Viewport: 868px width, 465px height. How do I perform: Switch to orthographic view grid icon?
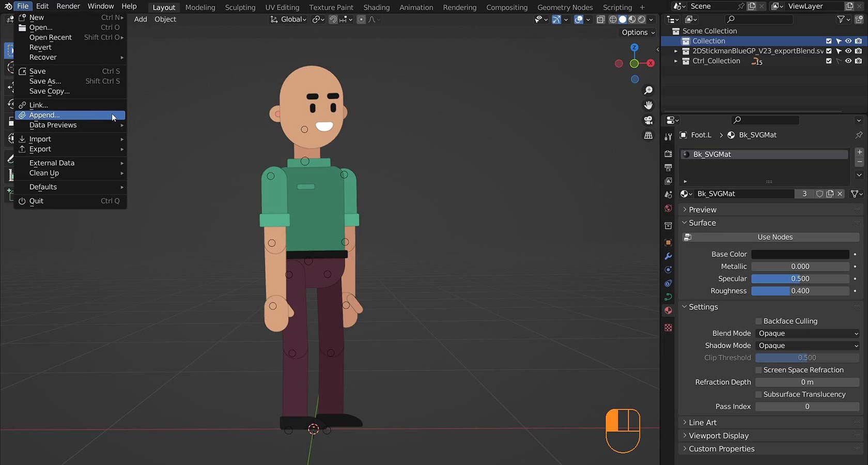click(648, 135)
